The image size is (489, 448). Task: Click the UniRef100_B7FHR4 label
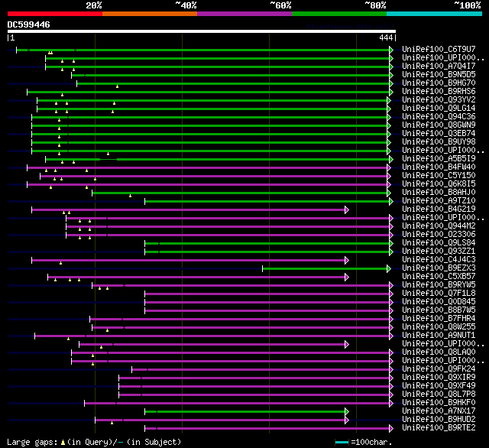tap(439, 319)
